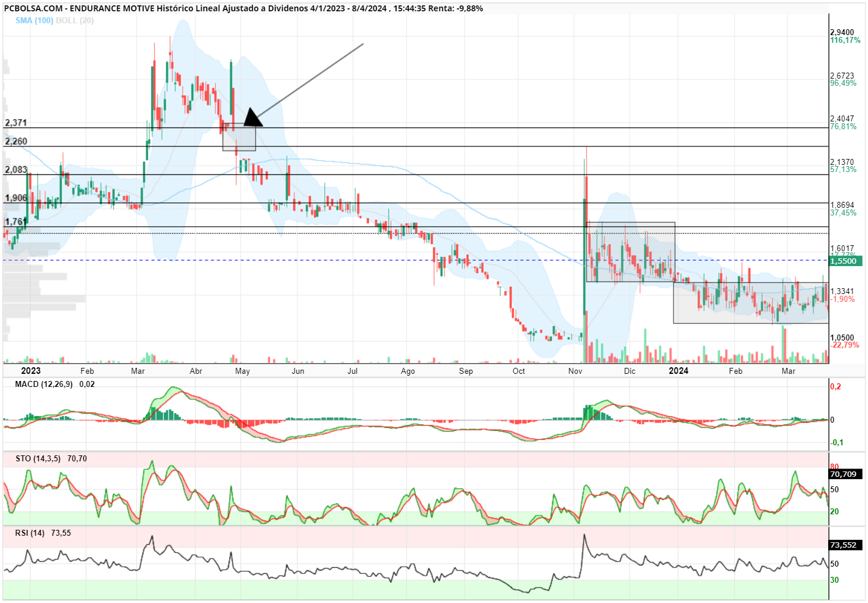The image size is (868, 603).
Task: Click the SMA (100) indicator label
Action: (x=35, y=20)
